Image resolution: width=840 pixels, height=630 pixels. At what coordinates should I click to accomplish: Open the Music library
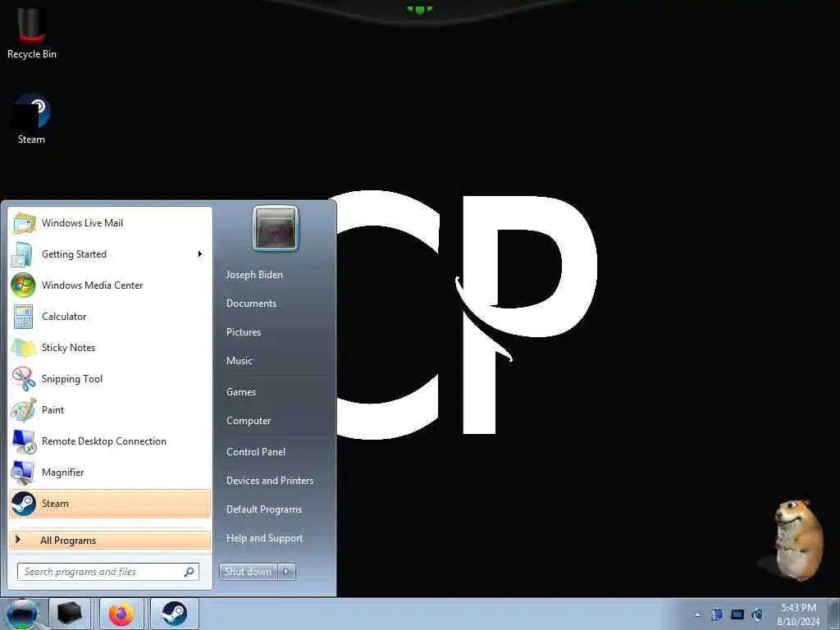pyautogui.click(x=240, y=361)
